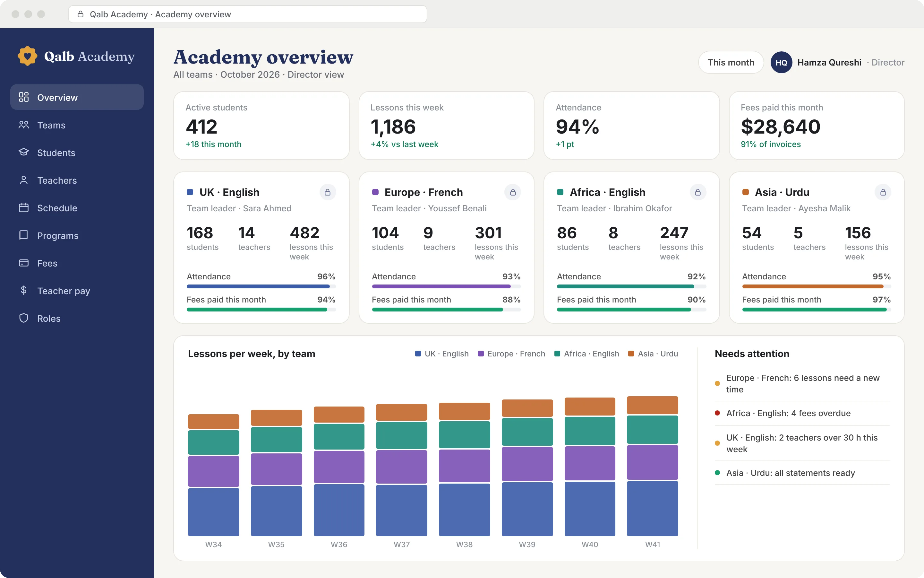Open the UK · English team title
The width and height of the screenshot is (924, 578).
click(229, 192)
